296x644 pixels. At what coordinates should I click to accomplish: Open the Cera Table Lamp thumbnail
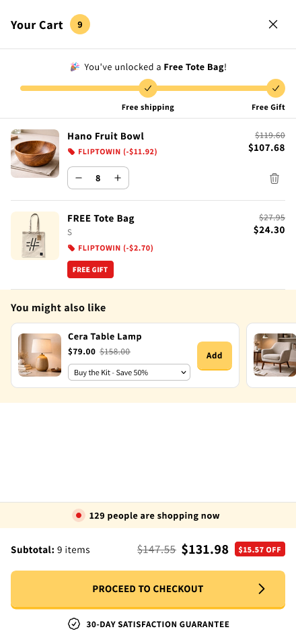click(x=40, y=355)
